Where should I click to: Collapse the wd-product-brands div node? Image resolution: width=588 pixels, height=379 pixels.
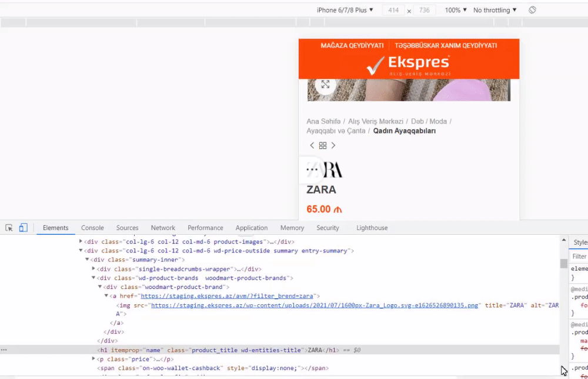93,278
